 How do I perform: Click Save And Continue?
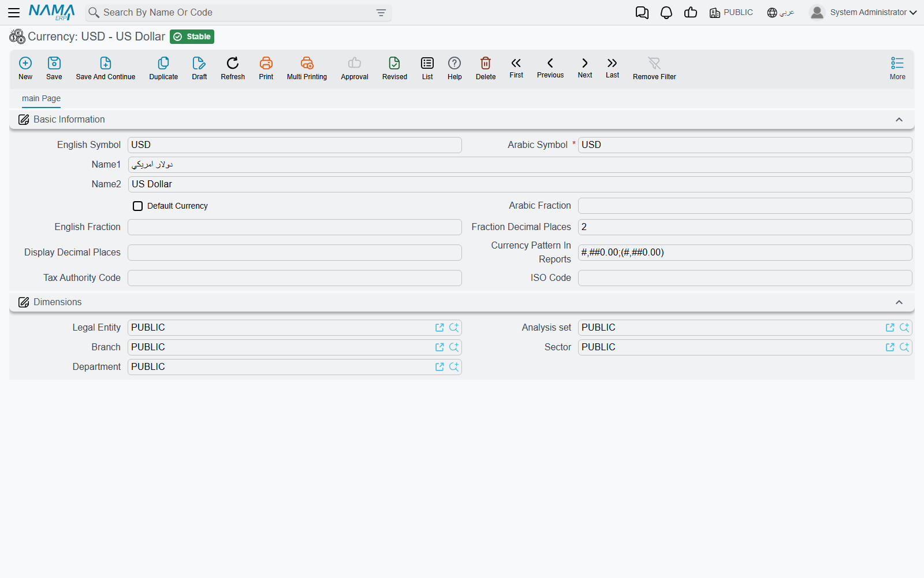pos(106,68)
